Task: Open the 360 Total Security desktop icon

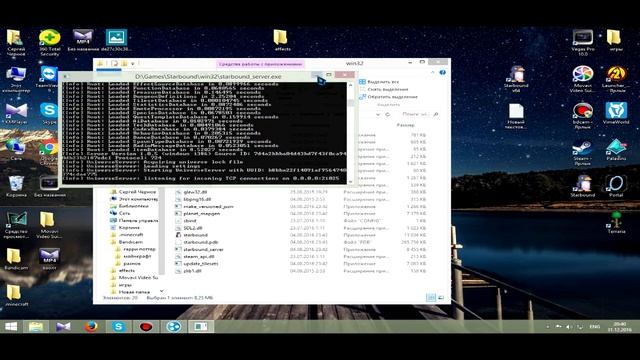Action: [x=49, y=42]
